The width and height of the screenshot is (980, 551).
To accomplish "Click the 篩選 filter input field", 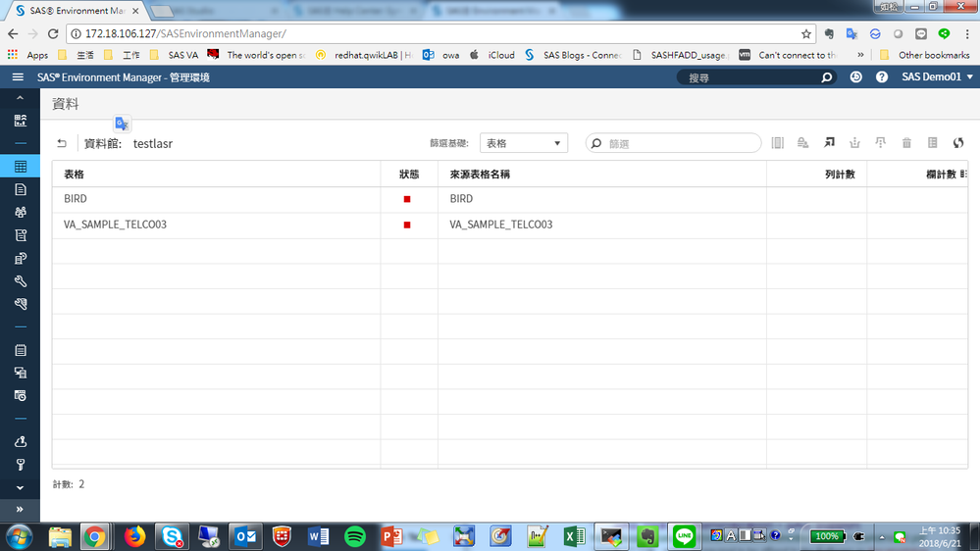I will [674, 143].
